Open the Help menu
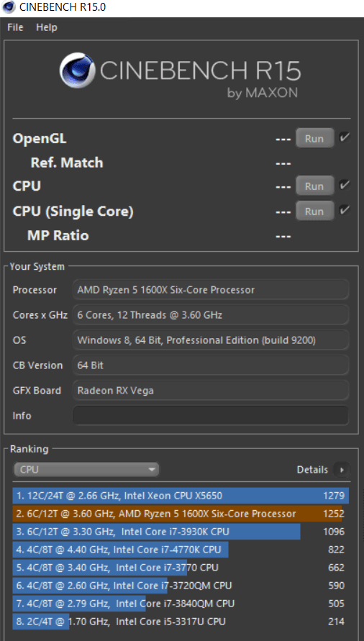The height and width of the screenshot is (641, 364). coord(46,27)
